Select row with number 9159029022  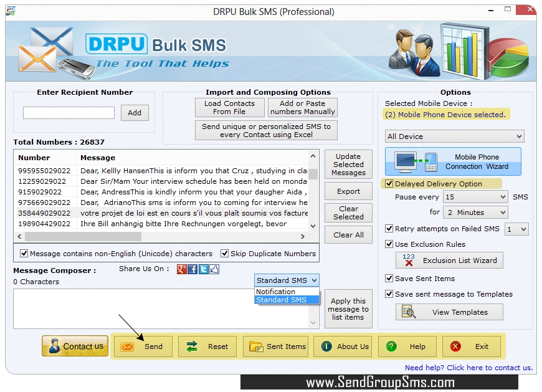[161, 192]
